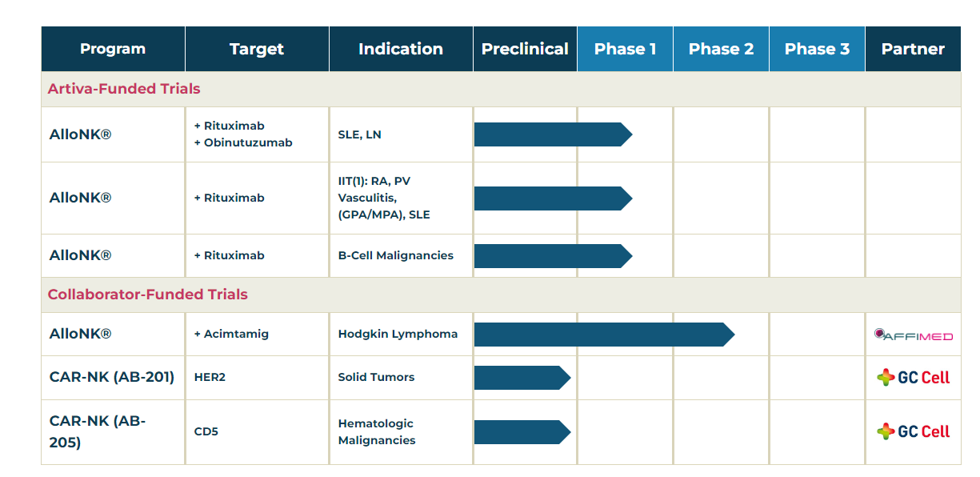This screenshot has width=980, height=477.
Task: Click the Affimed partner logo
Action: point(913,335)
